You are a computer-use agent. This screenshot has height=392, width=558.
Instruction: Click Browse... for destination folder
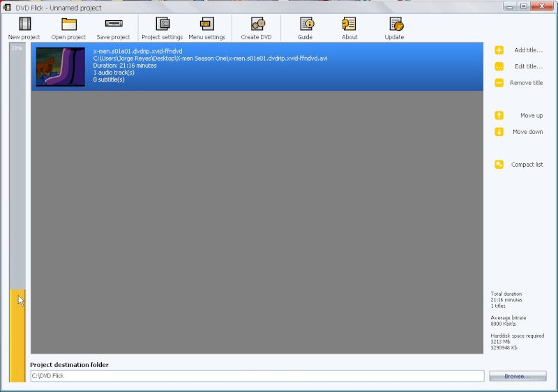518,376
